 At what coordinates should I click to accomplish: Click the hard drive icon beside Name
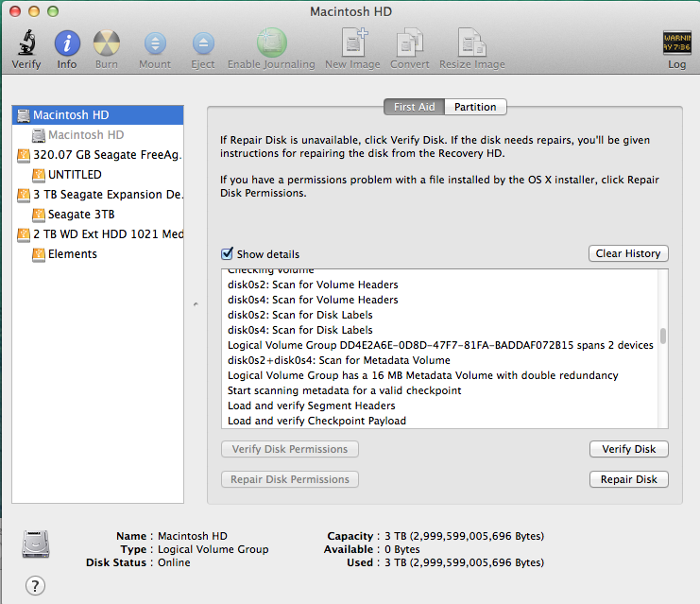36,544
